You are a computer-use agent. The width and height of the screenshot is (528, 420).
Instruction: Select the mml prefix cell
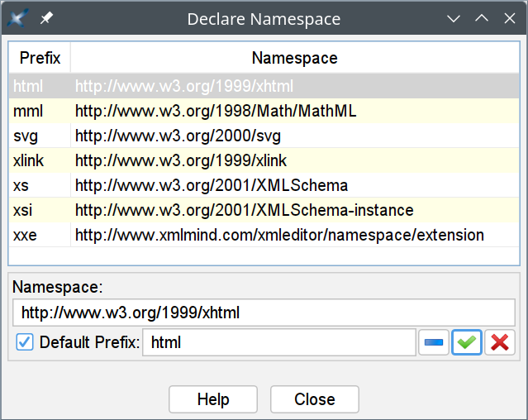pos(40,111)
